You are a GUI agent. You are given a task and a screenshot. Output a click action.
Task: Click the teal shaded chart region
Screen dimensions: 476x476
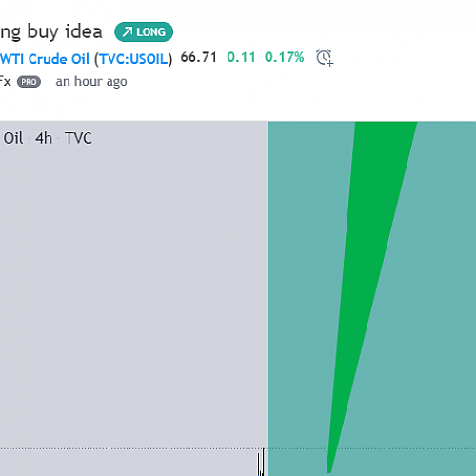(445, 286)
